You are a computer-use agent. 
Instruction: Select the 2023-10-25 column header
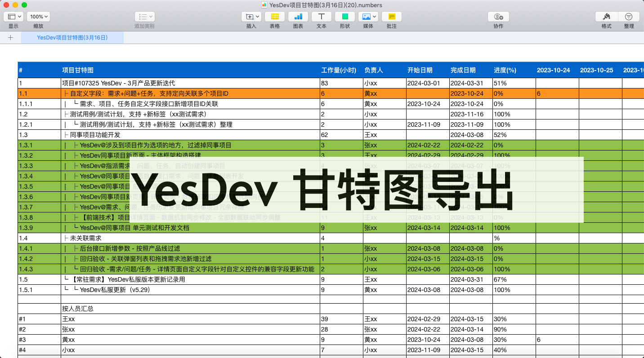coord(600,70)
